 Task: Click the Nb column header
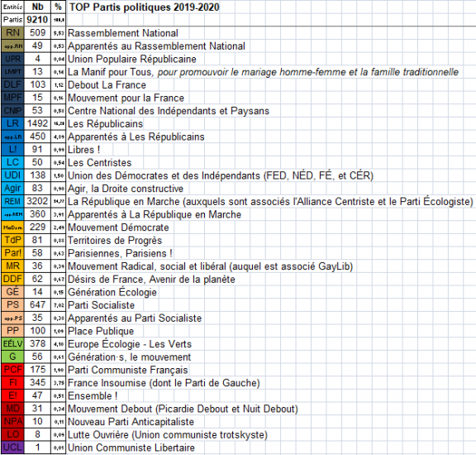tap(37, 7)
